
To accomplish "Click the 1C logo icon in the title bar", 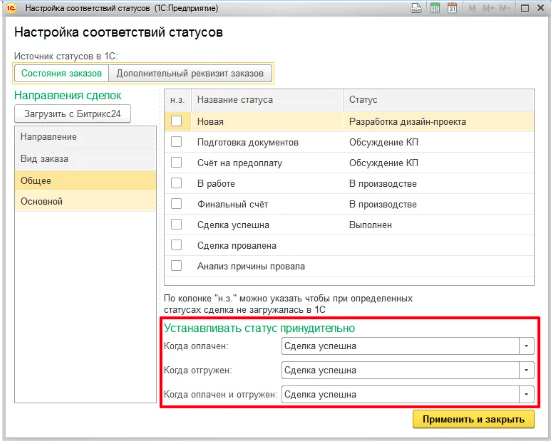I will [11, 8].
